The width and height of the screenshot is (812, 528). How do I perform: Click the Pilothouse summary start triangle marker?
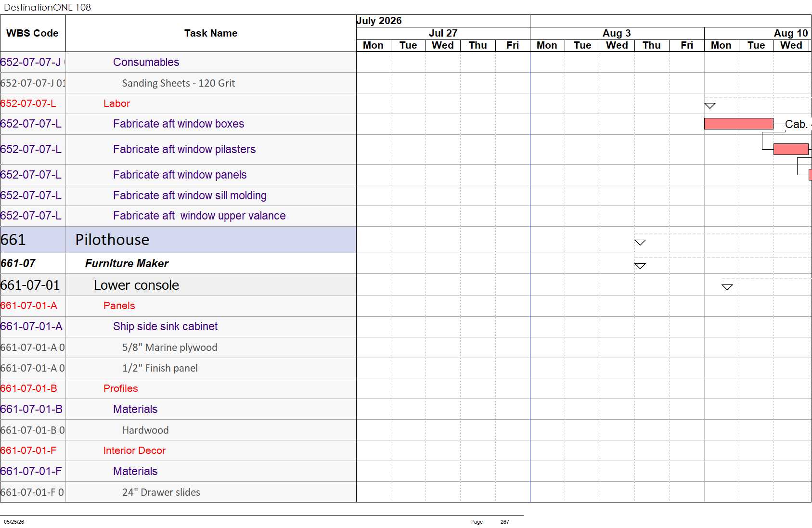click(640, 242)
